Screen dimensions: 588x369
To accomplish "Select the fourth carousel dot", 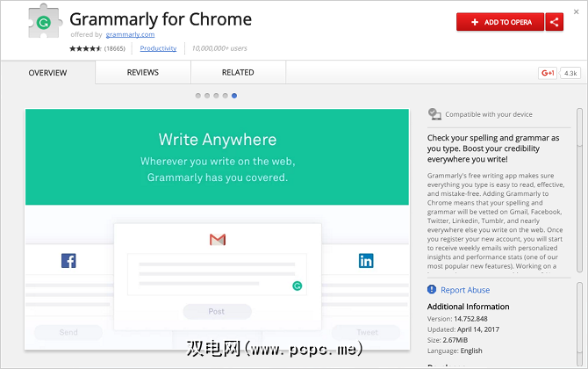I will 225,96.
